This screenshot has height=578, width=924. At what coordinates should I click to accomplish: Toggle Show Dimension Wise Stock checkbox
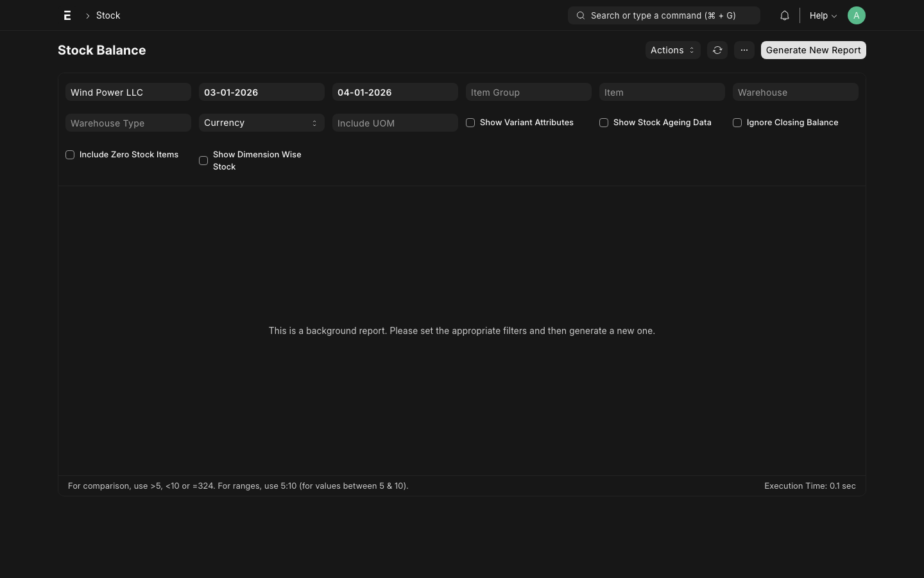(x=203, y=161)
